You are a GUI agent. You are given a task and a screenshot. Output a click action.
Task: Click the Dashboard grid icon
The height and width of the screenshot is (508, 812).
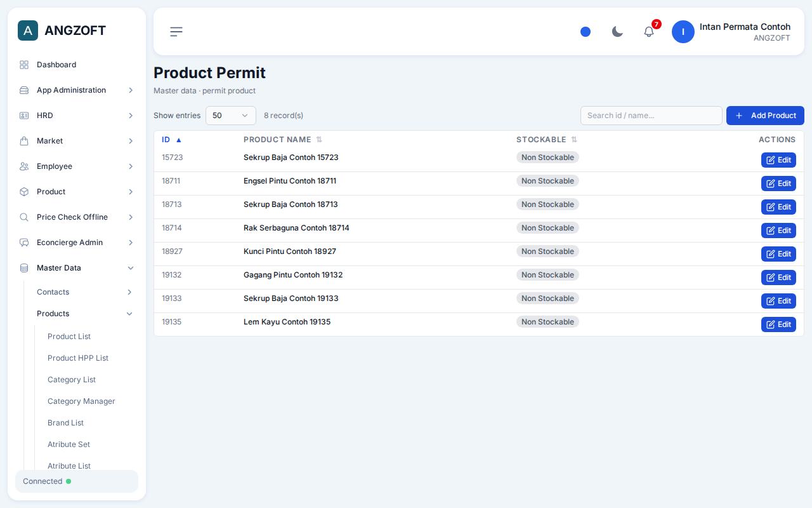pyautogui.click(x=24, y=65)
